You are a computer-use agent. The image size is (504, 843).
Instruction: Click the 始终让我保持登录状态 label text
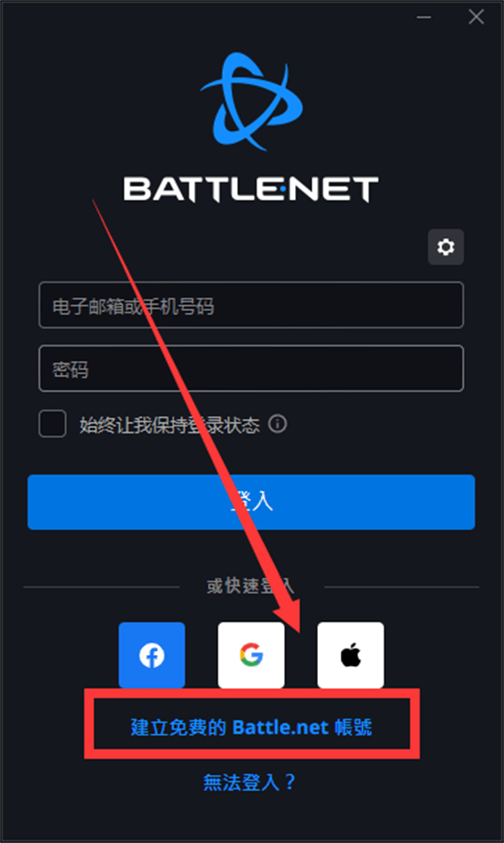170,425
